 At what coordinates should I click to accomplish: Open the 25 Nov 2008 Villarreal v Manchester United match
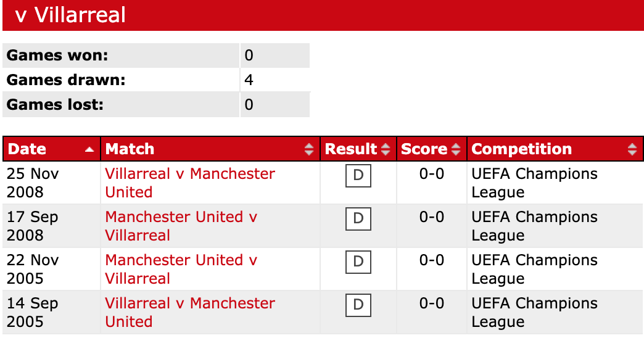(x=190, y=175)
